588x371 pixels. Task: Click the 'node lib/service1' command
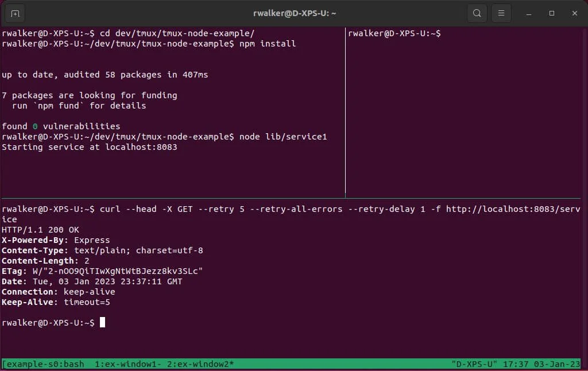tap(283, 137)
